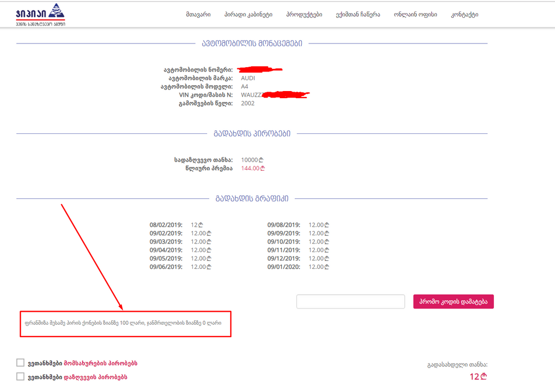
Task: Click the 09/10/2019 payment date
Action: coord(284,242)
